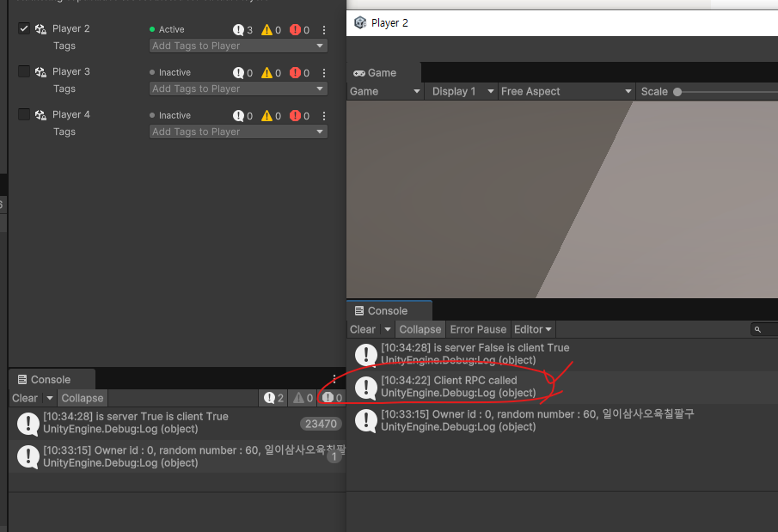Enable the Player 3 checkbox
This screenshot has width=778, height=532.
[24, 71]
